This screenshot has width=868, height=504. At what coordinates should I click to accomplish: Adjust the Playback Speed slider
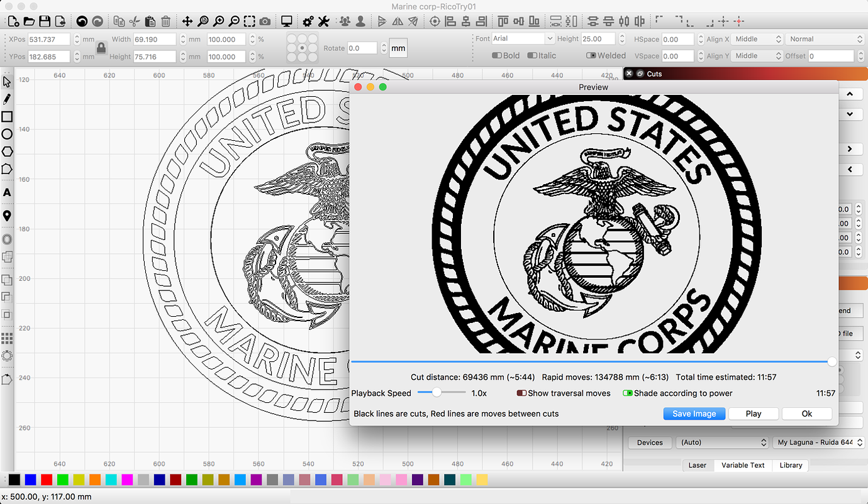click(441, 393)
